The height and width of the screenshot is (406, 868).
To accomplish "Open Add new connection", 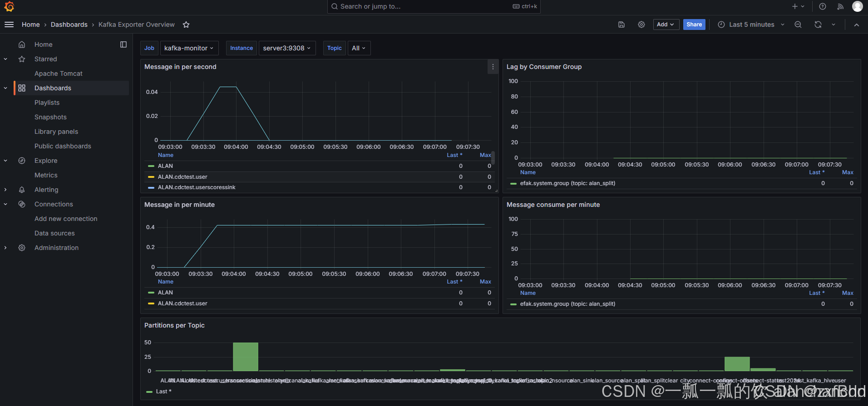I will click(66, 219).
